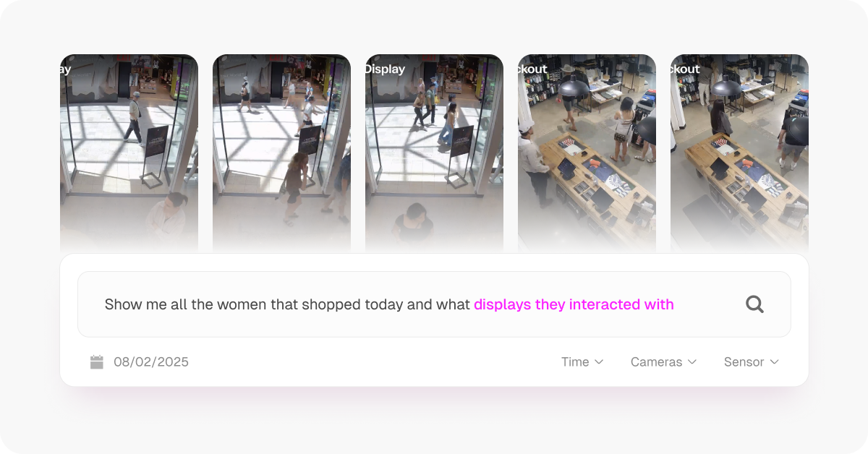Screen dimensions: 868x454
Task: Click the chevron arrow next to Cameras
Action: [x=692, y=362]
